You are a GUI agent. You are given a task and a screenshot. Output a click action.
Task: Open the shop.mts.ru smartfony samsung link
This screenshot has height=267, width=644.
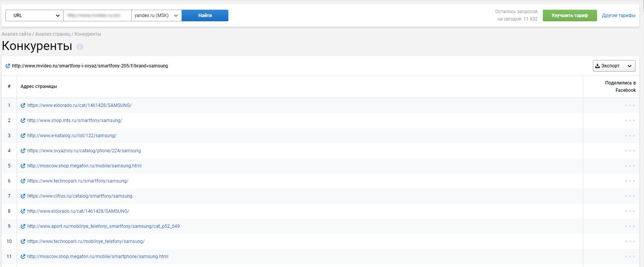(74, 121)
